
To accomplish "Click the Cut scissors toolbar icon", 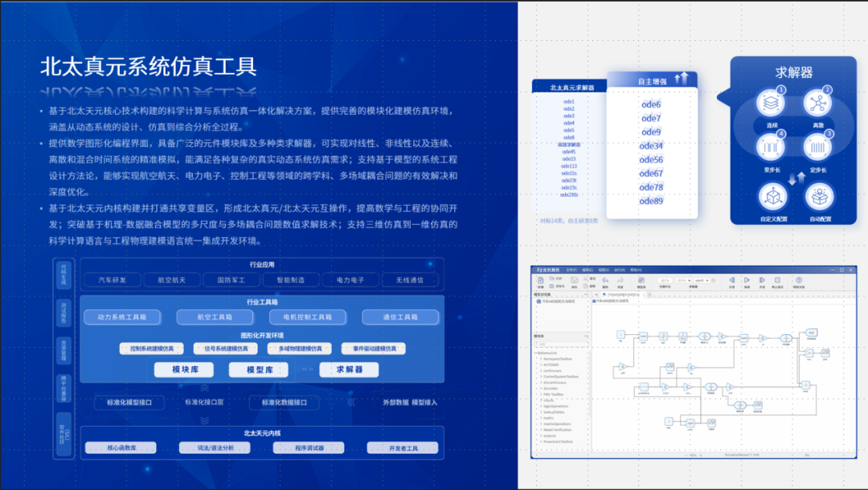I will tap(586, 278).
